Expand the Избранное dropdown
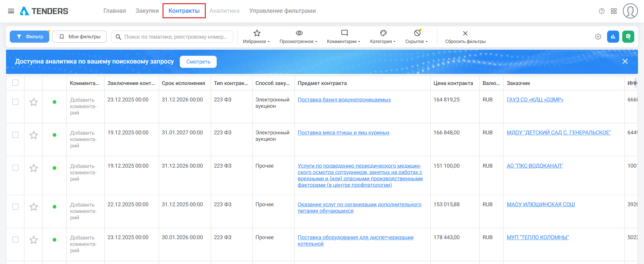 (x=257, y=37)
